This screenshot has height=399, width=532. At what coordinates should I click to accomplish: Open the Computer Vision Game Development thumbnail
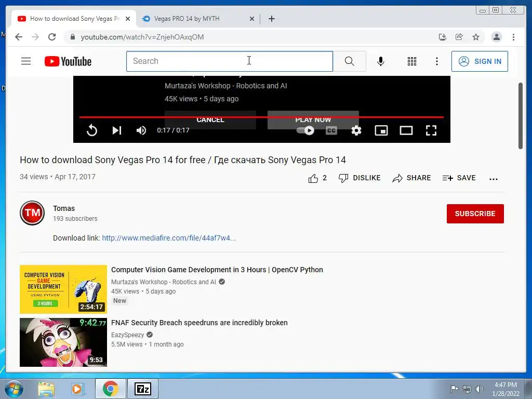[x=63, y=289]
